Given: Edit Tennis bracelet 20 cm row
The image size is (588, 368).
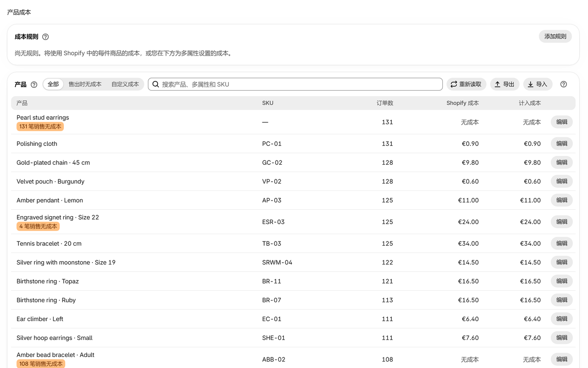Looking at the screenshot, I should click(x=562, y=243).
